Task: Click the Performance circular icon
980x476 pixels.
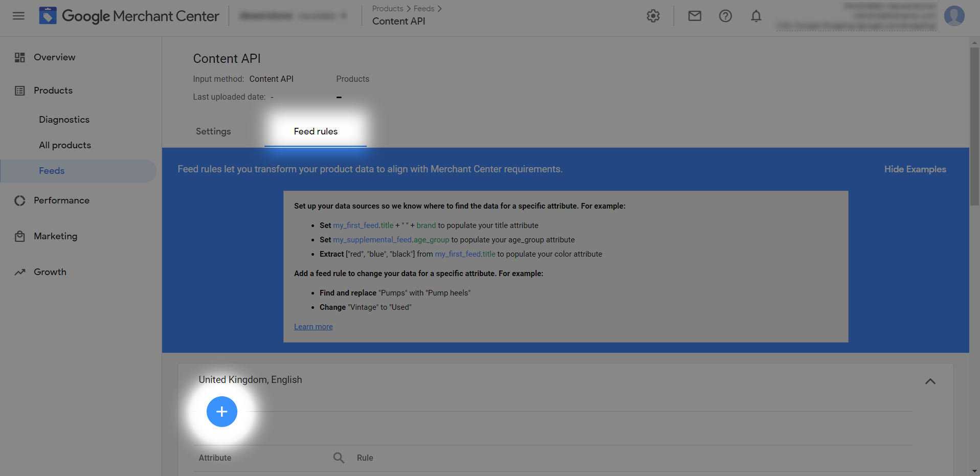Action: (x=20, y=200)
